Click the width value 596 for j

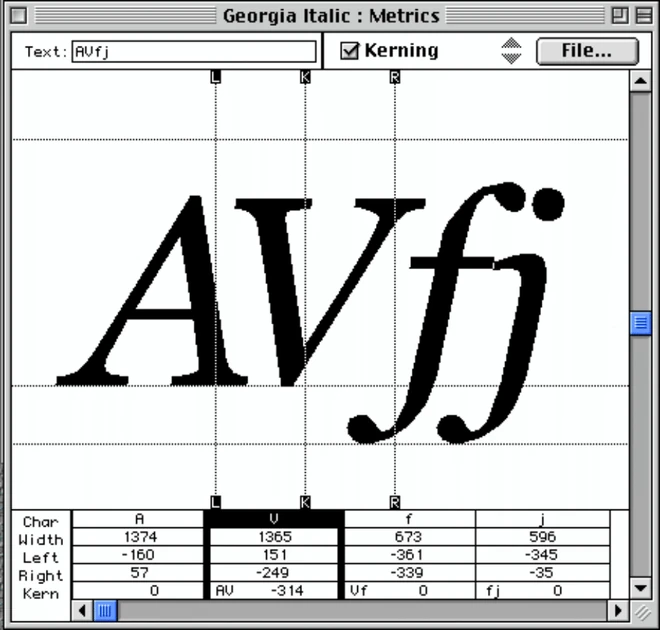(x=543, y=537)
